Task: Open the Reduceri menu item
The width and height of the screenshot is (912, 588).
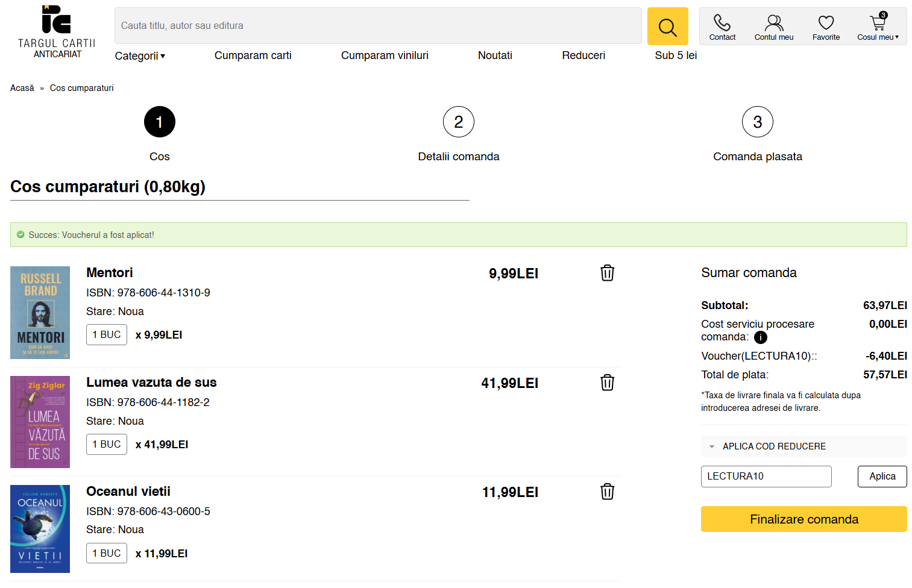Action: (x=583, y=55)
